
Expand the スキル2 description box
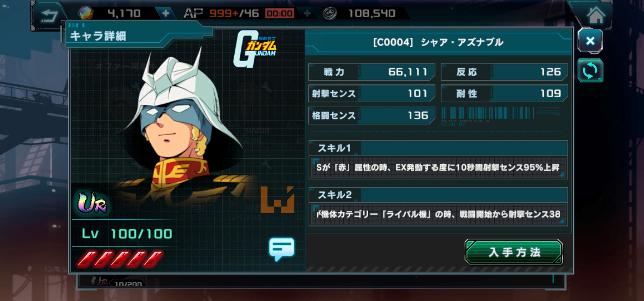pyautogui.click(x=438, y=214)
